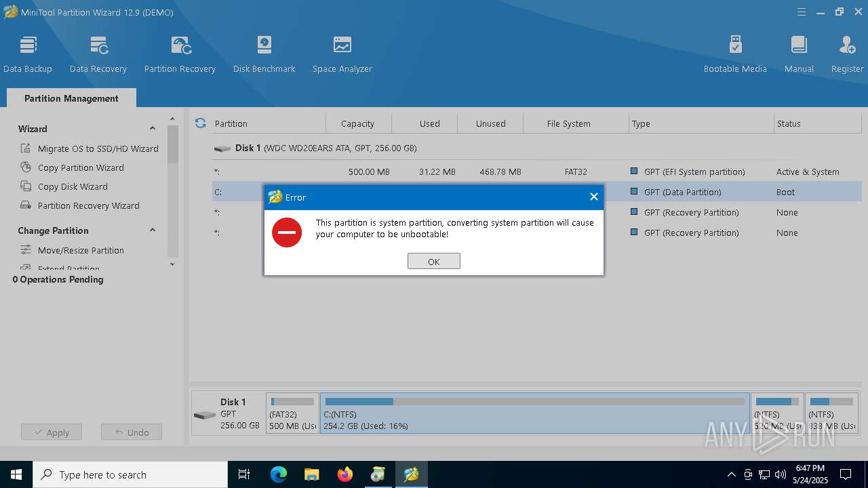
Task: Open the Manual
Action: click(x=799, y=54)
